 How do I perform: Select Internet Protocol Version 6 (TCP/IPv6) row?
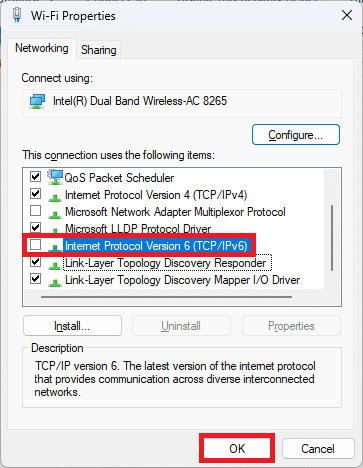point(156,246)
